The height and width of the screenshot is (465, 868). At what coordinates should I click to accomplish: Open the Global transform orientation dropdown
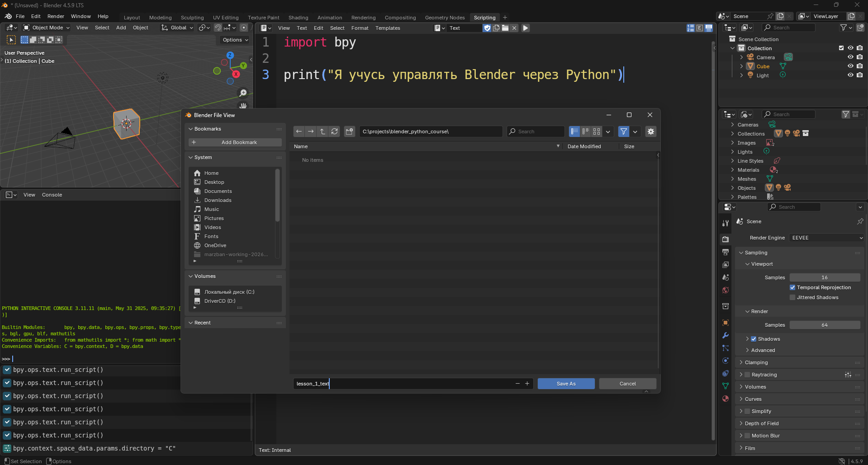pyautogui.click(x=177, y=28)
